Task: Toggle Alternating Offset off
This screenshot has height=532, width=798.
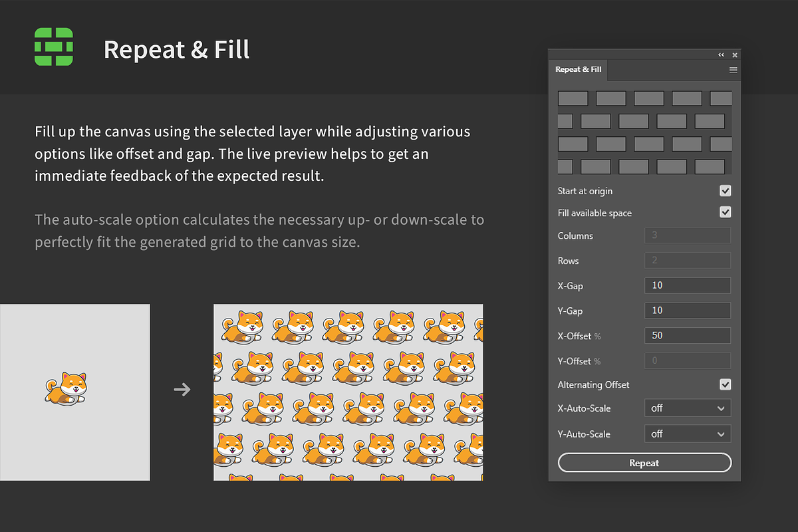Action: 726,384
